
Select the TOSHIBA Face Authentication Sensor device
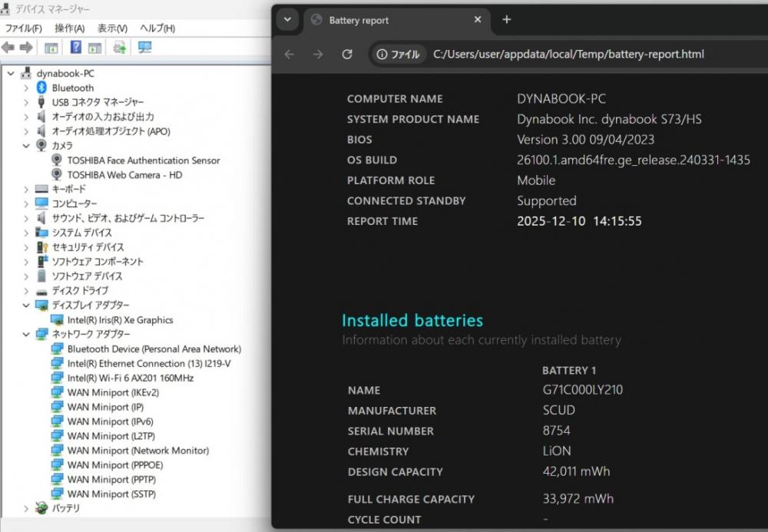[144, 160]
